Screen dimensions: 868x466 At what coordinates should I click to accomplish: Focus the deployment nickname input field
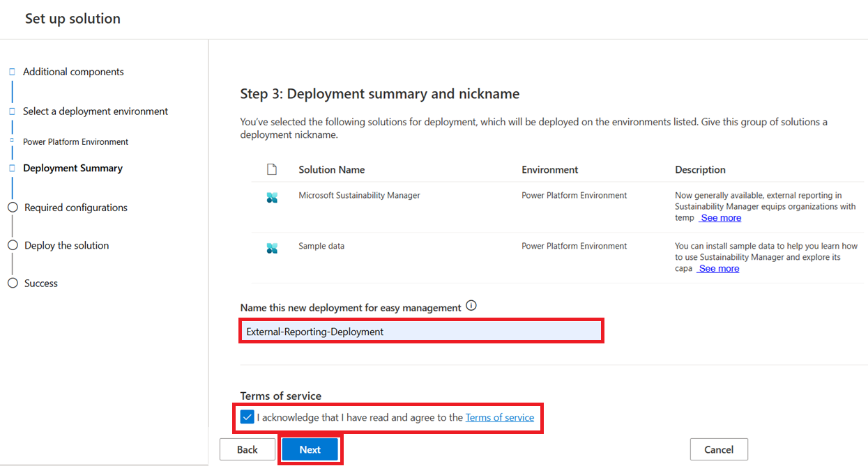click(x=421, y=332)
